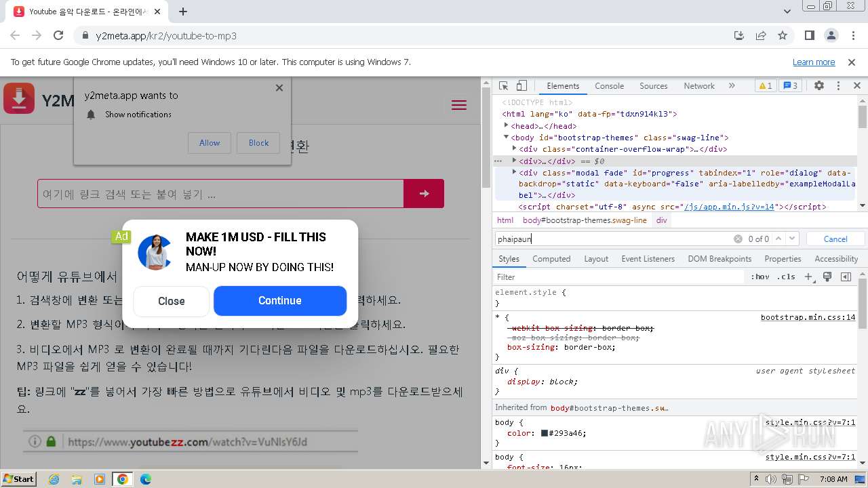Viewport: 868px width, 488px height.
Task: Click the #293a46 color swatch
Action: click(x=545, y=433)
